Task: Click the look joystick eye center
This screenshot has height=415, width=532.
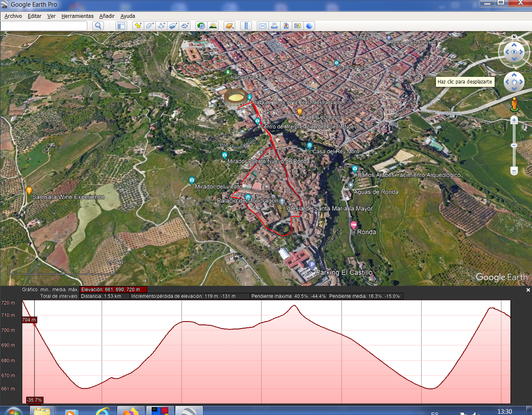Action: pyautogui.click(x=514, y=52)
